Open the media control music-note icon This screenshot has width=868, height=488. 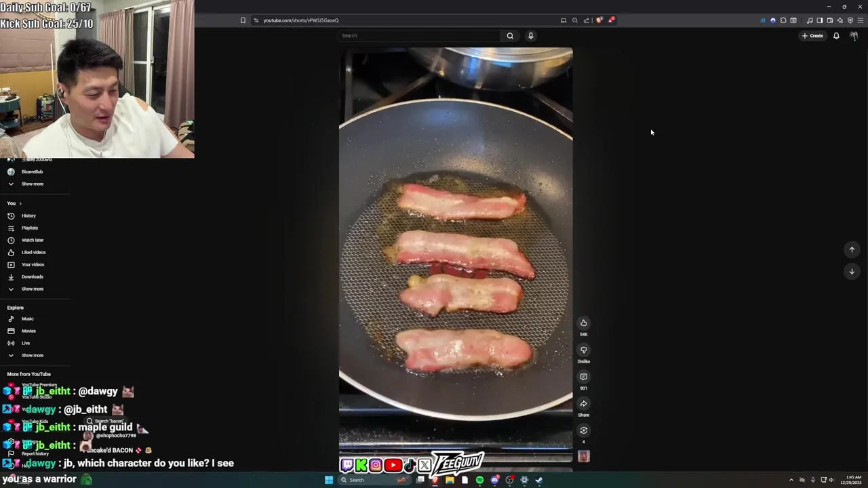pos(810,20)
